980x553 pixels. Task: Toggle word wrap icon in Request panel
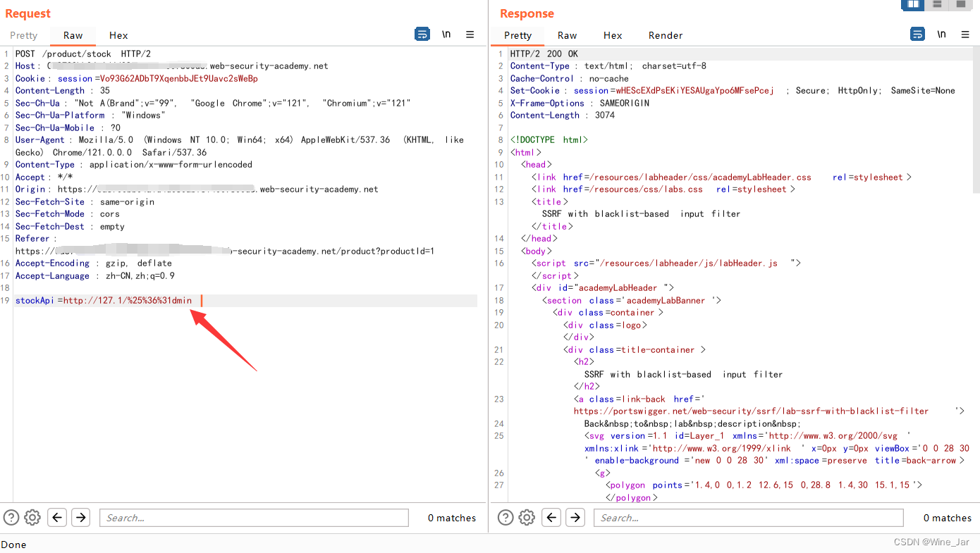click(422, 34)
